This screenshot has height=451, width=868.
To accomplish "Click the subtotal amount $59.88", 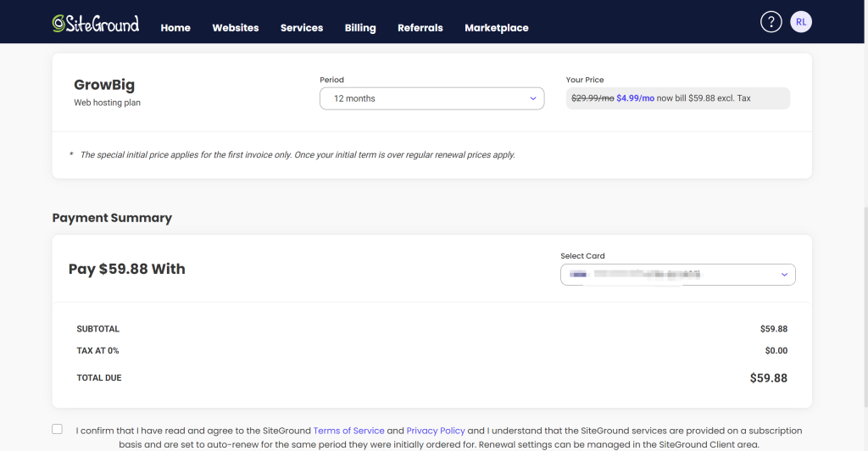I will (773, 329).
